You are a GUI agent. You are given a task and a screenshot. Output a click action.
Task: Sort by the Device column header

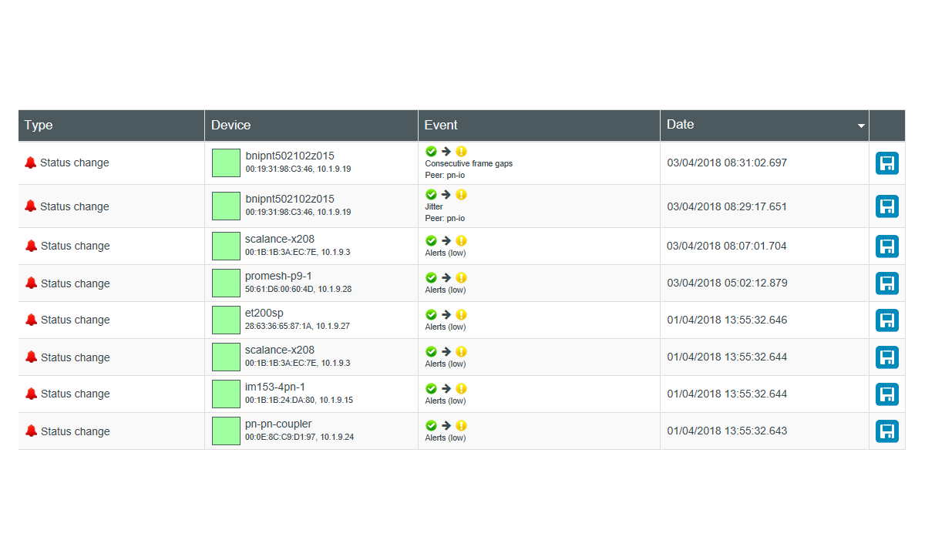point(231,126)
